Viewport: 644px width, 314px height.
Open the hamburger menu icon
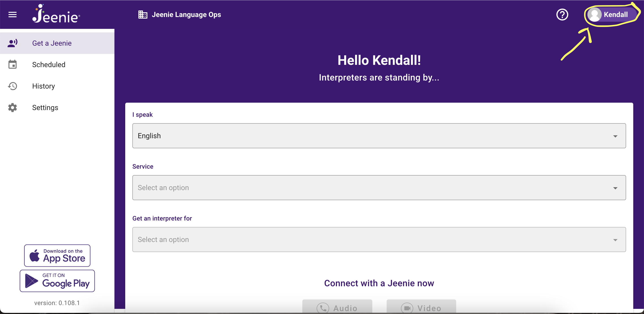point(13,15)
